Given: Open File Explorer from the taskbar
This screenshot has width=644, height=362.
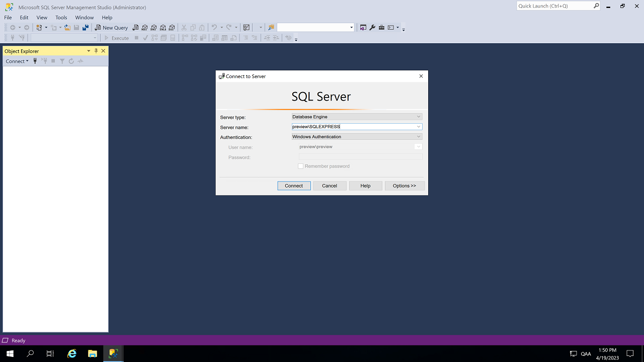Looking at the screenshot, I should tap(93, 353).
